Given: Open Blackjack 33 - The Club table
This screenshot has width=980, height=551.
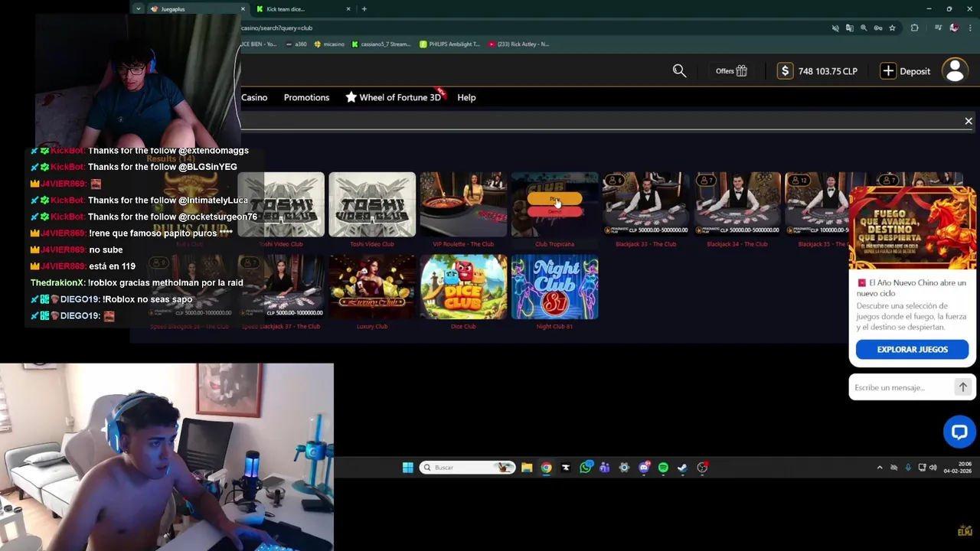Looking at the screenshot, I should coord(645,204).
